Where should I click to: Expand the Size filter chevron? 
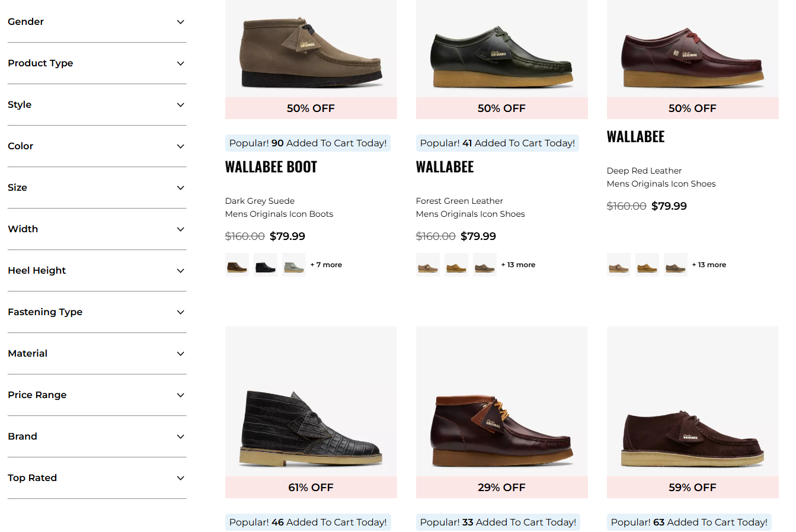(x=181, y=188)
